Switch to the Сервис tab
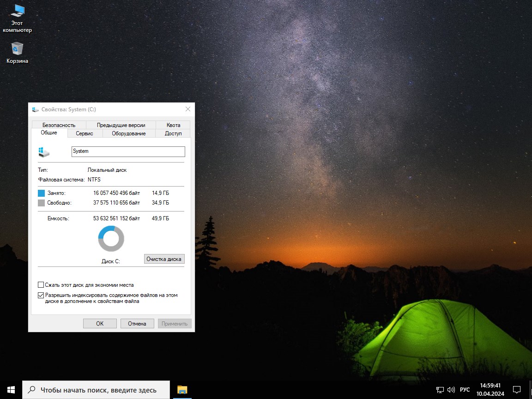The width and height of the screenshot is (532, 399). 85,133
